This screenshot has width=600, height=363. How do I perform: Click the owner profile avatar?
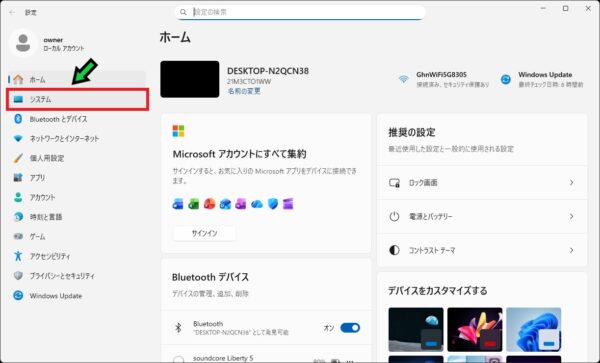click(23, 43)
